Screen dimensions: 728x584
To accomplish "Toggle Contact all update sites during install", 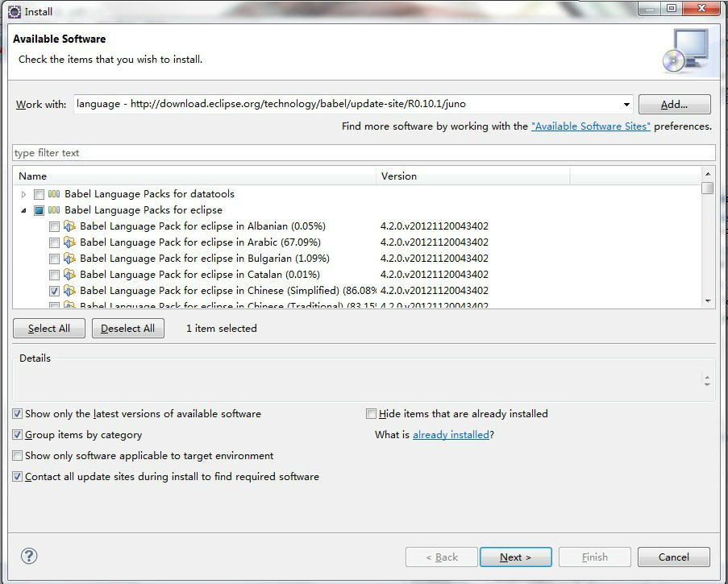I will point(17,476).
